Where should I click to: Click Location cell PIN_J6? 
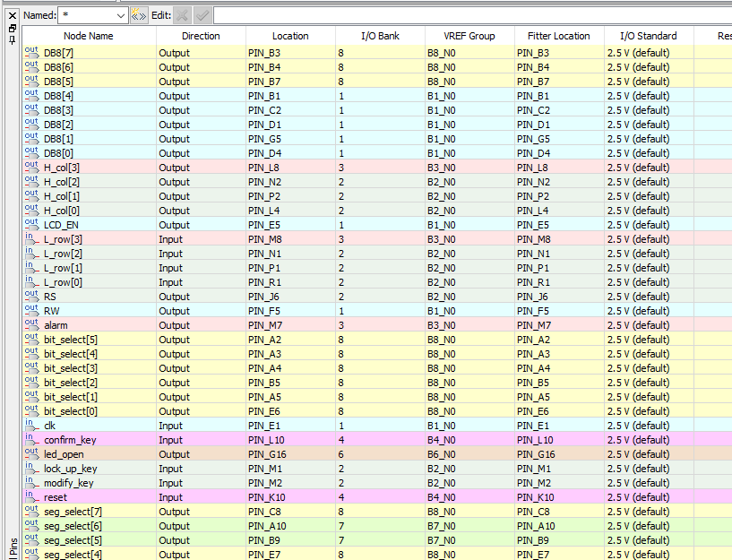coord(290,297)
